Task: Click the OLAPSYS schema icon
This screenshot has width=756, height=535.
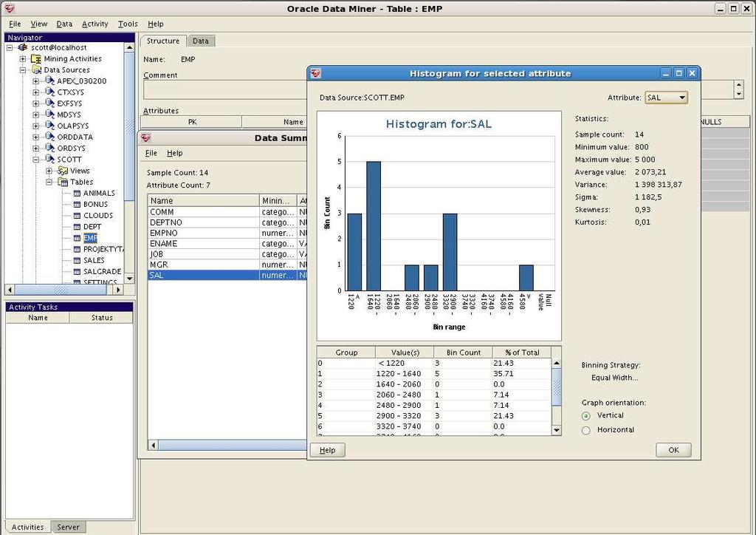Action: [49, 126]
